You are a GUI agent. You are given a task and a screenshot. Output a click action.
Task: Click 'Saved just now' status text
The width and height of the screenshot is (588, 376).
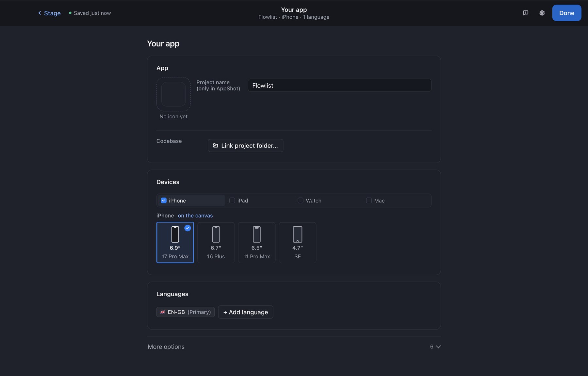[x=92, y=13]
